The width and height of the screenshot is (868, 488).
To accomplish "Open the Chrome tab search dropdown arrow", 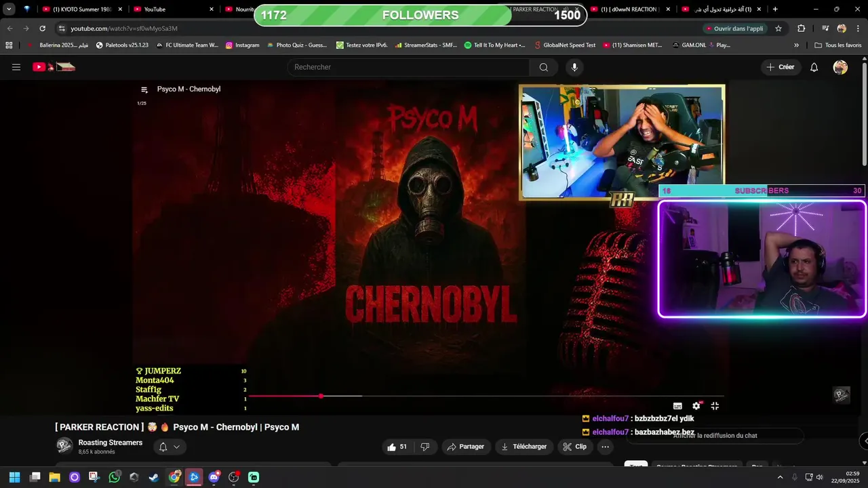I will (9, 9).
